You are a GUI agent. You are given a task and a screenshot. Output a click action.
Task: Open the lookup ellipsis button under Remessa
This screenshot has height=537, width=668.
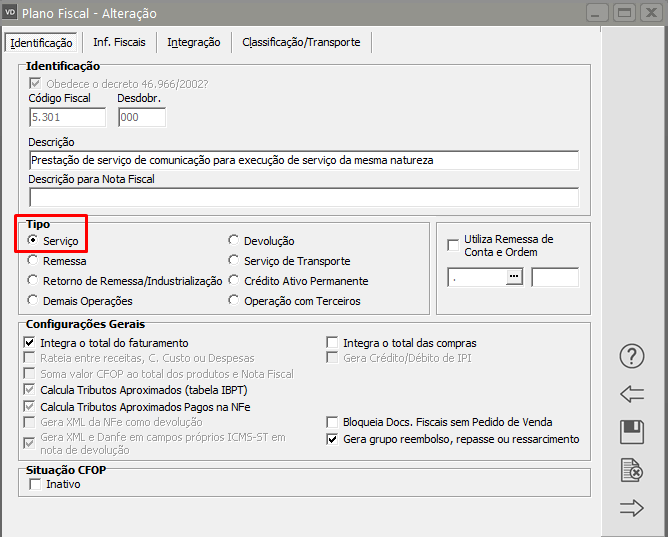click(515, 278)
